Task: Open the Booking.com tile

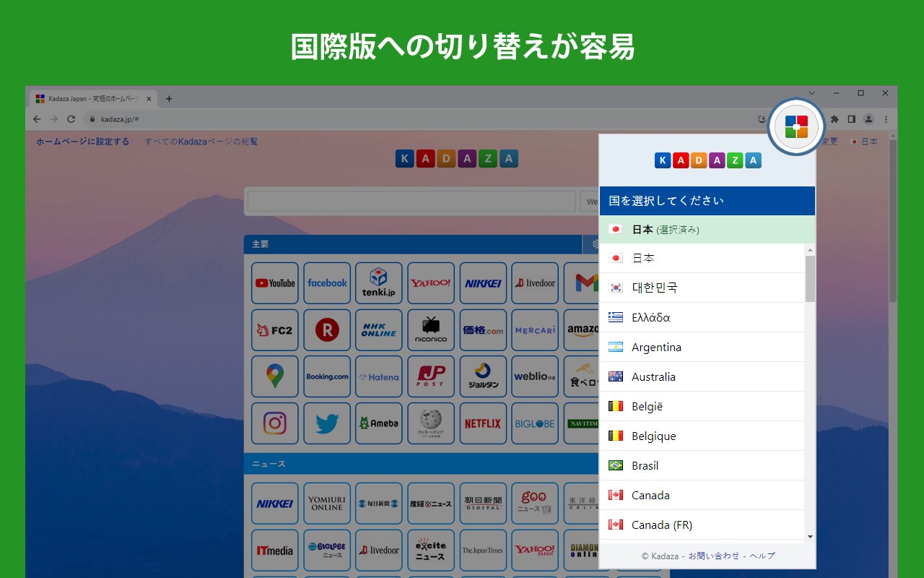Action: click(327, 376)
